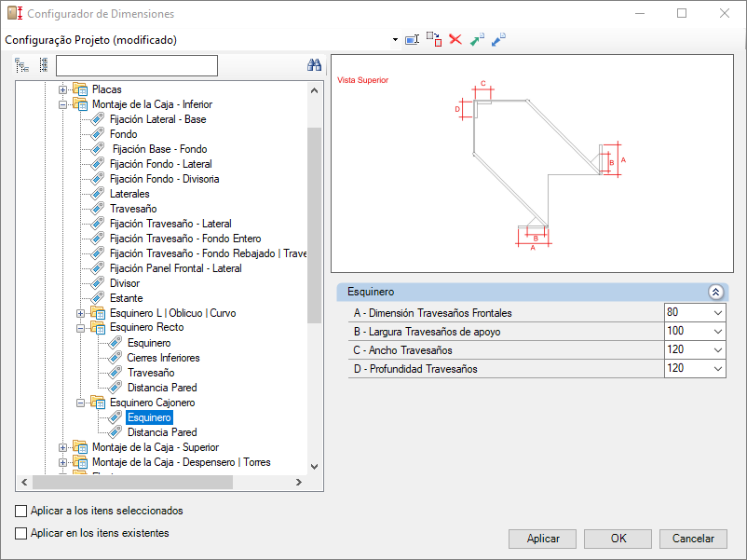Viewport: 747px width, 560px height.
Task: Select Travesaño under Esquinero Recto
Action: tap(151, 373)
